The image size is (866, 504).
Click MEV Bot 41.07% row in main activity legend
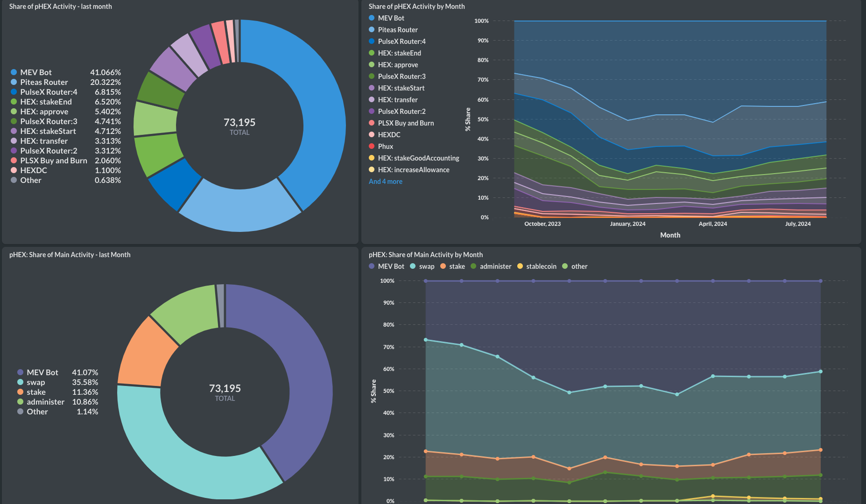pyautogui.click(x=58, y=372)
